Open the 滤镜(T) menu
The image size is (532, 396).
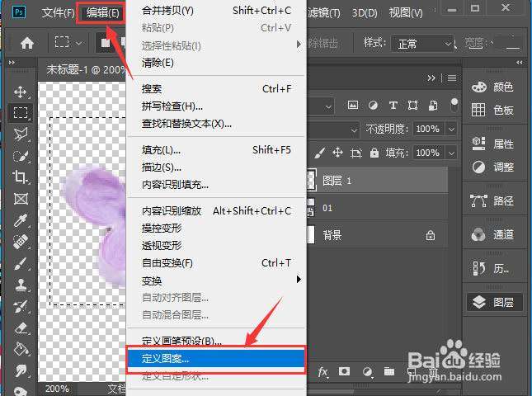pyautogui.click(x=323, y=13)
